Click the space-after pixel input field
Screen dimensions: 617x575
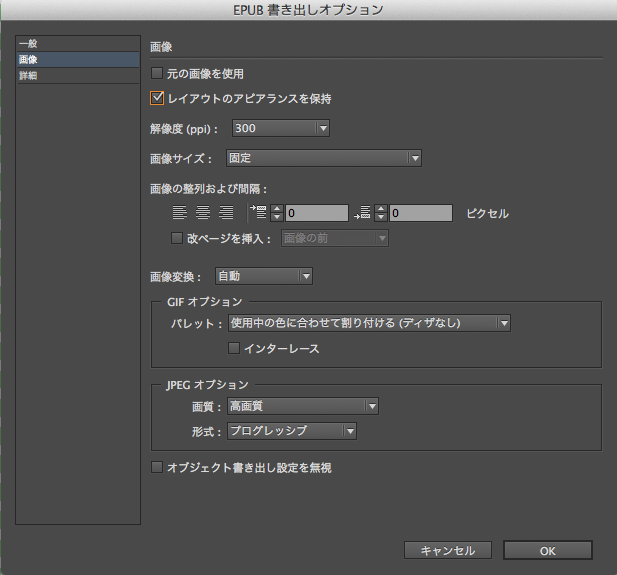(x=421, y=213)
